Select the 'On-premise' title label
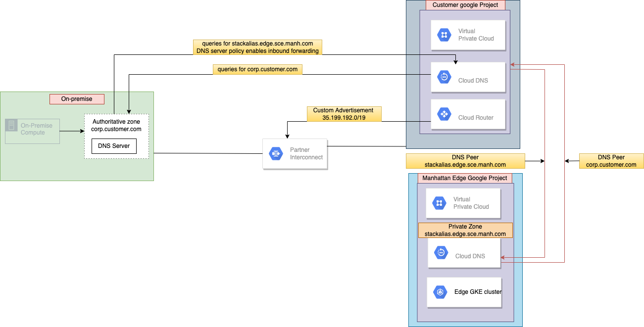The height and width of the screenshot is (327, 644). [x=77, y=99]
